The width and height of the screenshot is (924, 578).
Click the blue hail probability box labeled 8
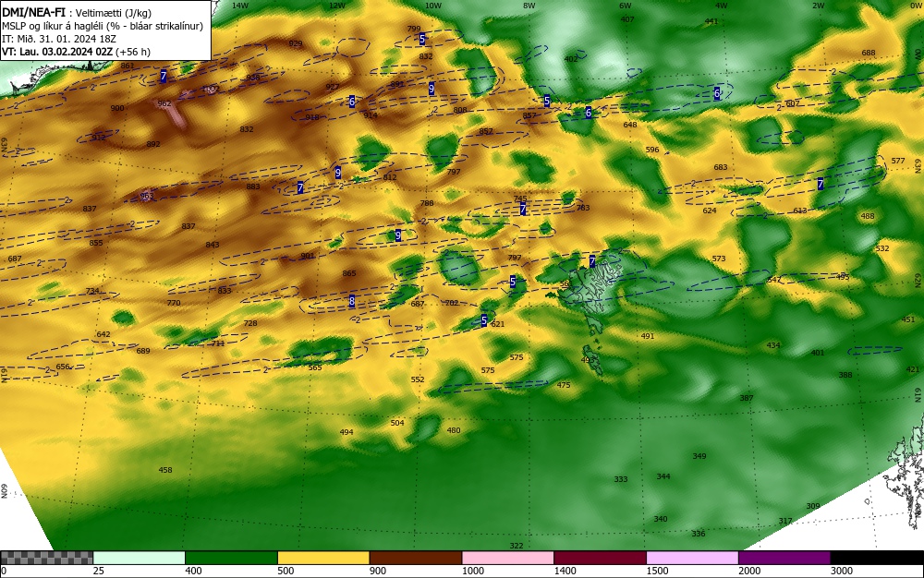pos(352,301)
